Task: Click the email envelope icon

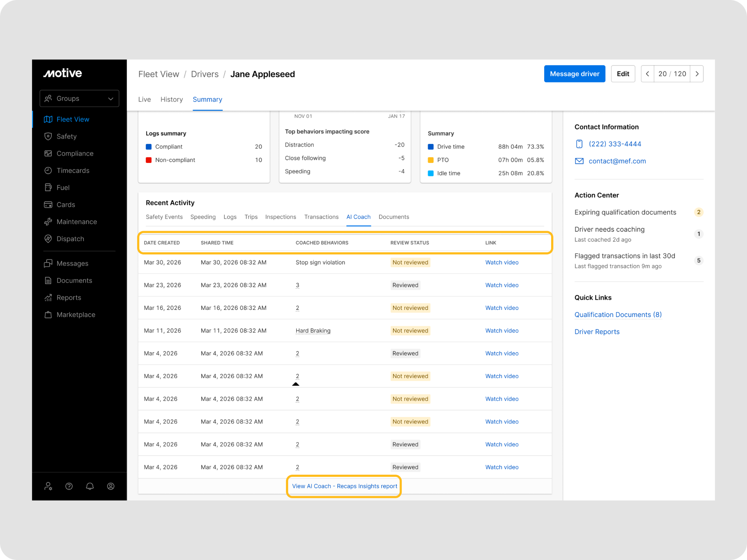Action: 579,161
